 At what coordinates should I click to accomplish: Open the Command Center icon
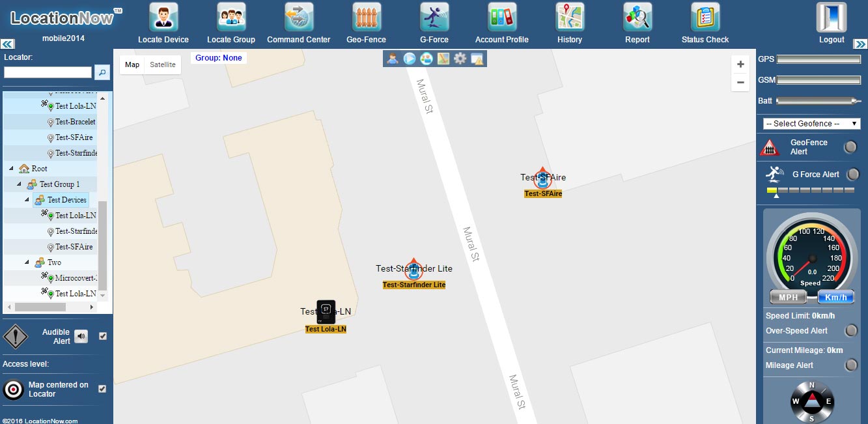coord(299,17)
